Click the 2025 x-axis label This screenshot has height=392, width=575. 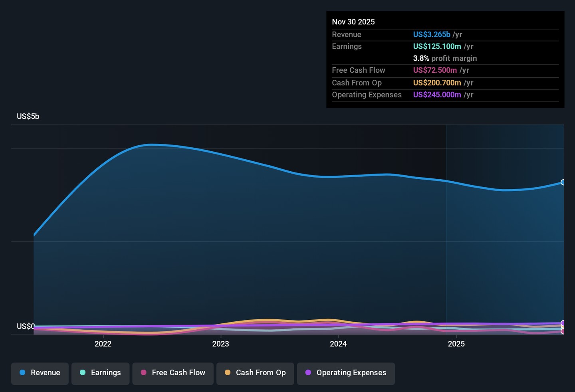(456, 344)
